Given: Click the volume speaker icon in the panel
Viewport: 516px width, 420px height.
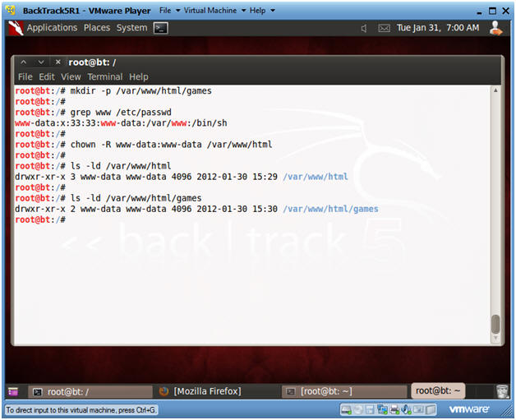Looking at the screenshot, I should (364, 28).
